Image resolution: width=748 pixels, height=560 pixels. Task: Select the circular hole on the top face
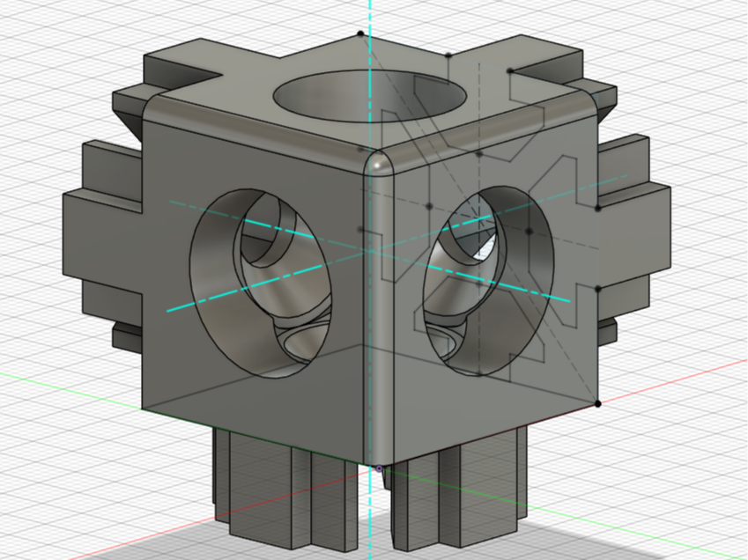coord(370,96)
